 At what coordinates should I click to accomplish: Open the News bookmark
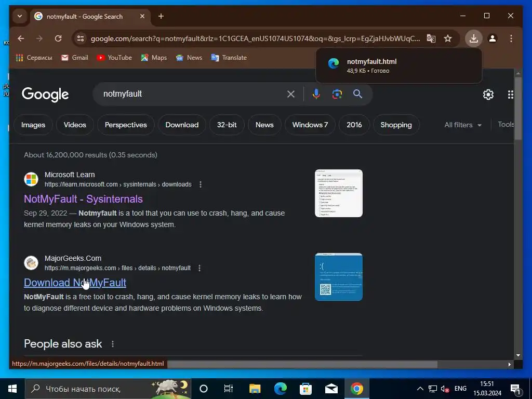pyautogui.click(x=189, y=58)
